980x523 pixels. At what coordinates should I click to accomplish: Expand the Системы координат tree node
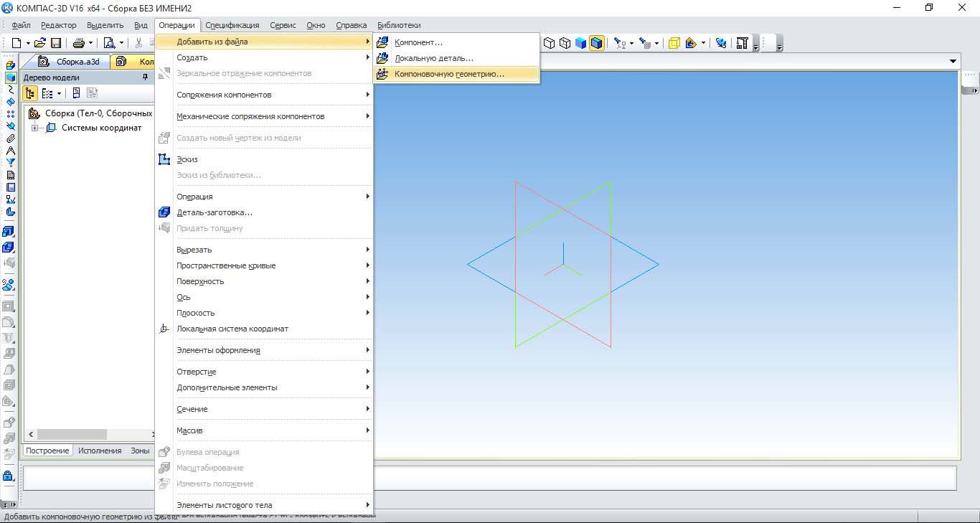34,128
